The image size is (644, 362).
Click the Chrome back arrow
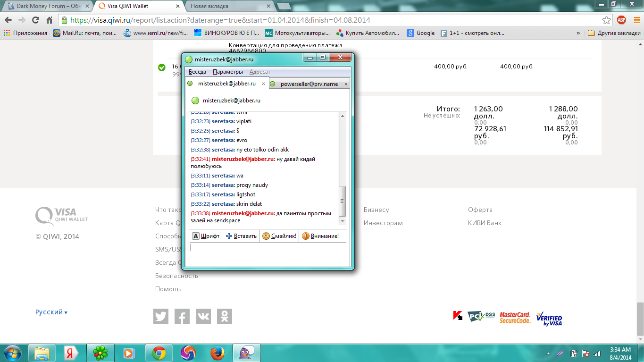coord(8,20)
